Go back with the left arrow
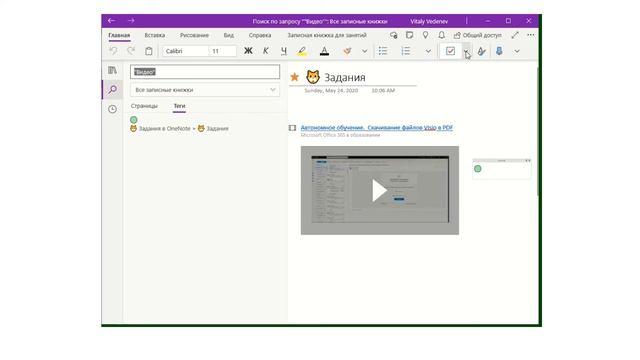Viewport: 640px width, 360px height. 111,21
